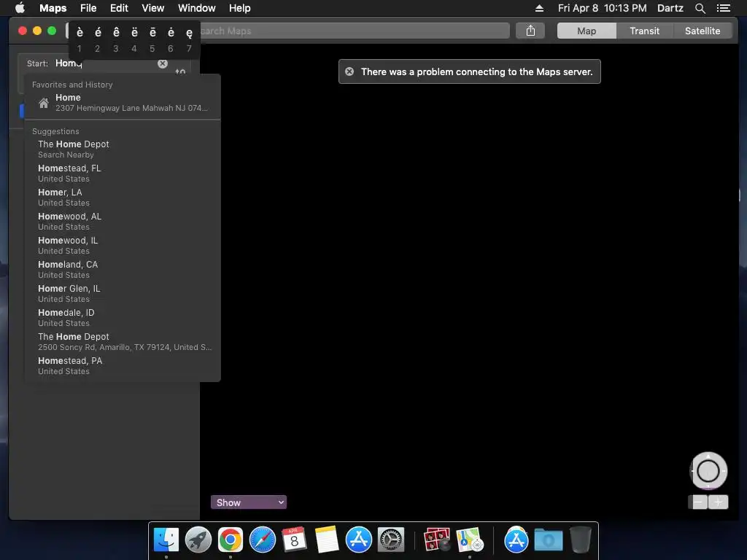Screen dimensions: 747x560
Task: Select Homer Glen, IL suggestion
Action: (x=123, y=293)
